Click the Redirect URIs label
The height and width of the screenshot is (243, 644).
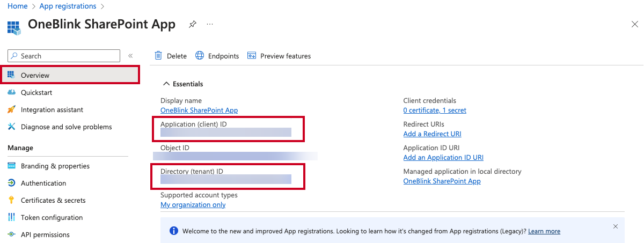(424, 124)
